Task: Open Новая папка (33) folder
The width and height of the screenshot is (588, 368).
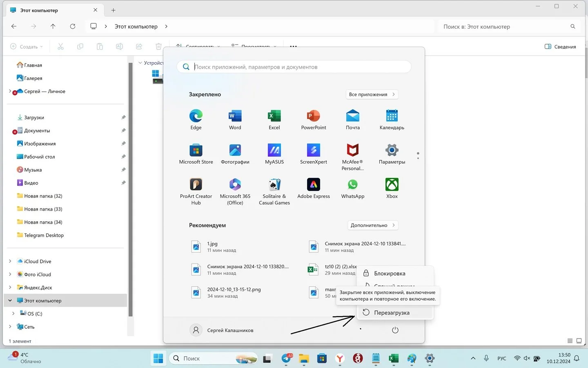Action: (x=43, y=209)
